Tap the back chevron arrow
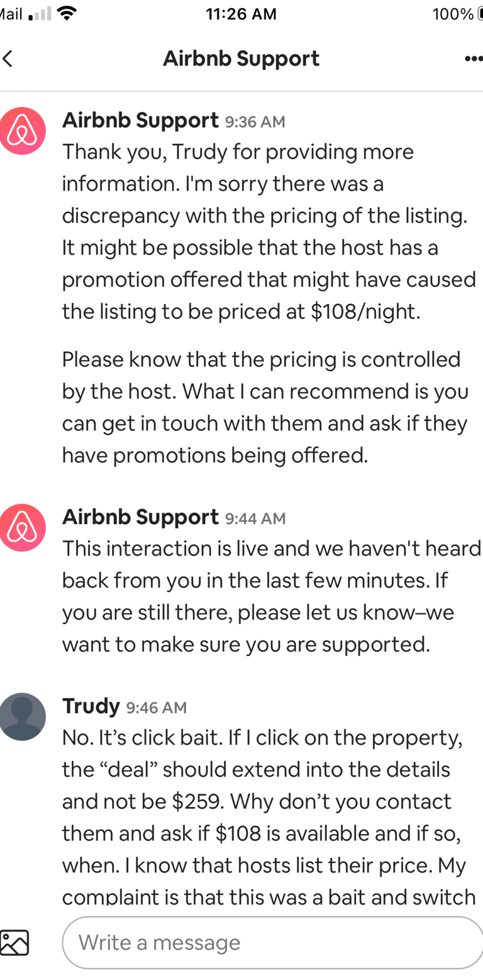483x980 pixels. (8, 59)
